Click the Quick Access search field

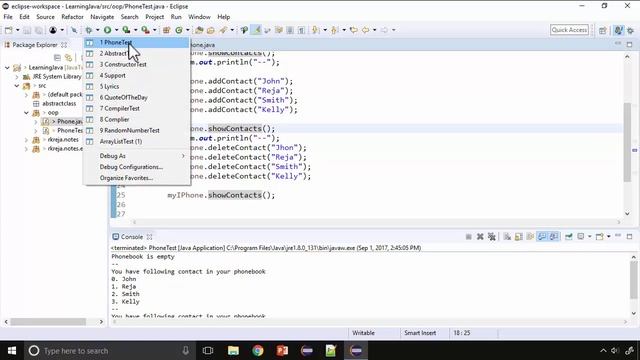[x=569, y=30]
